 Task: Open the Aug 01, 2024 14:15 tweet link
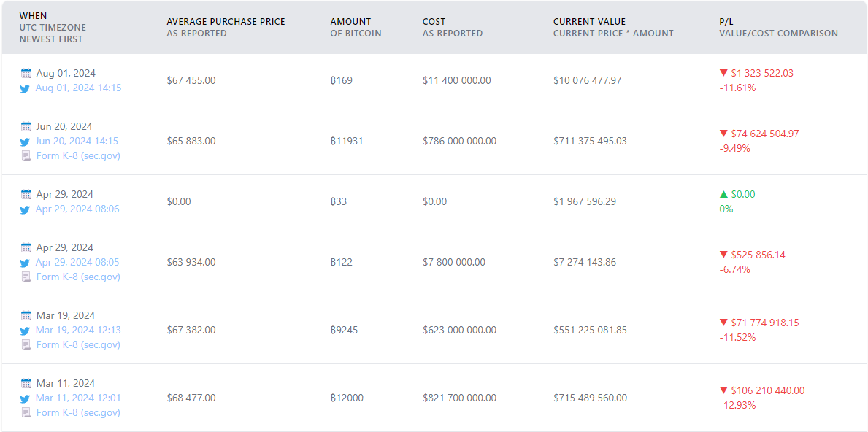[78, 88]
